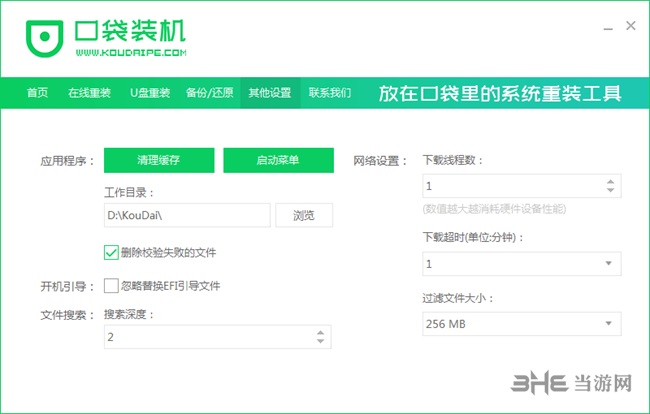Open the 联系我们 tab
This screenshot has height=414, width=650.
pyautogui.click(x=330, y=92)
